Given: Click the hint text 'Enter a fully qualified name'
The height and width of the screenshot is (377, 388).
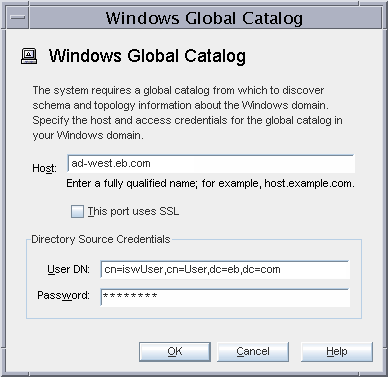Looking at the screenshot, I should pos(132,183).
